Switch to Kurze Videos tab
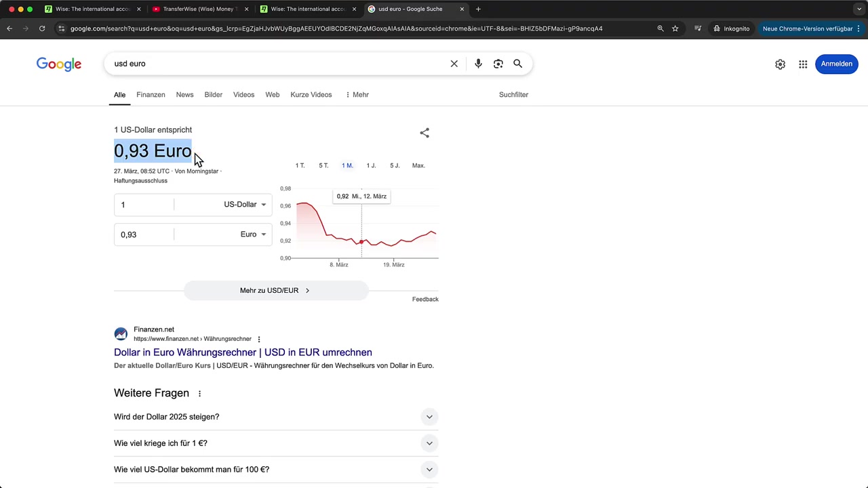Image resolution: width=868 pixels, height=488 pixels. click(x=311, y=95)
